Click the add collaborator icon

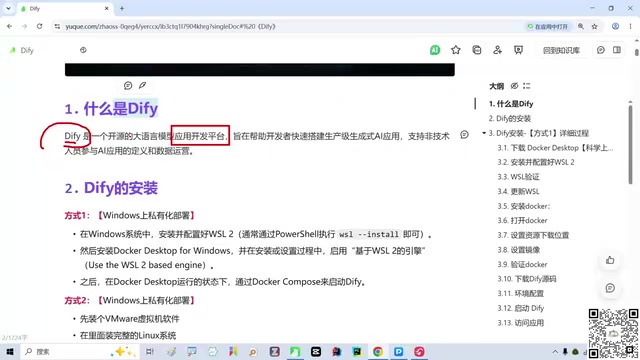click(x=497, y=50)
